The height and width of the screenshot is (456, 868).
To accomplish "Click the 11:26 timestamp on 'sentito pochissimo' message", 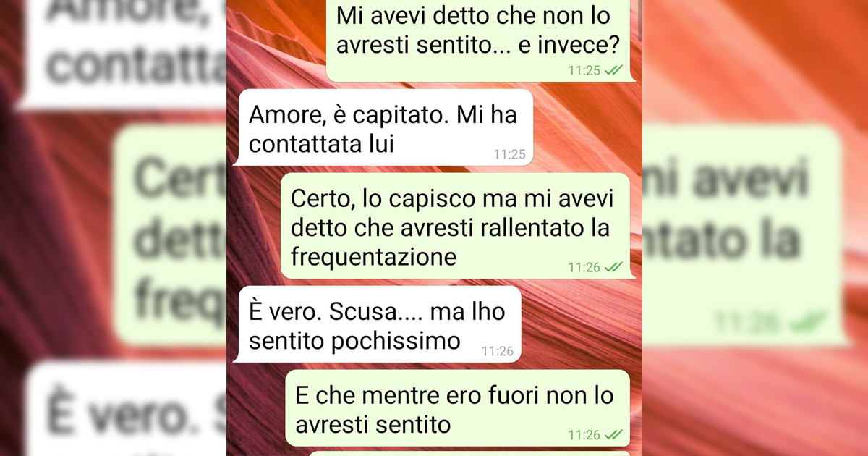I will [x=498, y=351].
